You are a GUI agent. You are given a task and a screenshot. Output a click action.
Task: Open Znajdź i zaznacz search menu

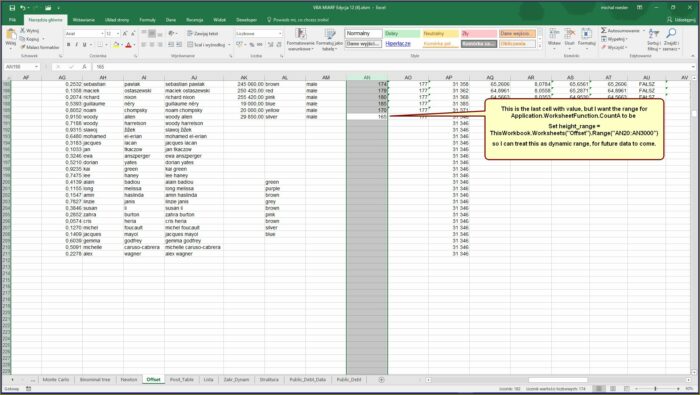(671, 39)
